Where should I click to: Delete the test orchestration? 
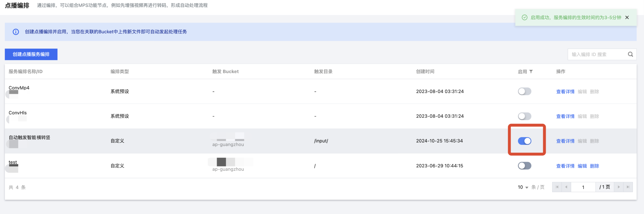coord(594,166)
